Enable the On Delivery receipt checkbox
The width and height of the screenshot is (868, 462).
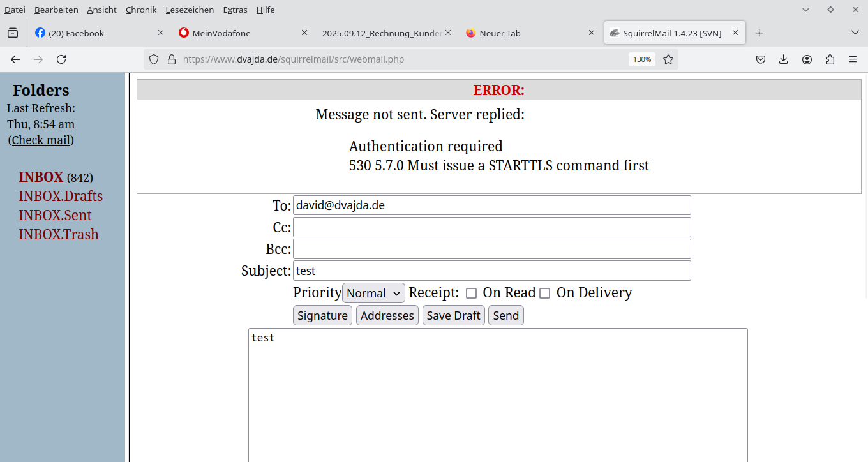(x=545, y=294)
